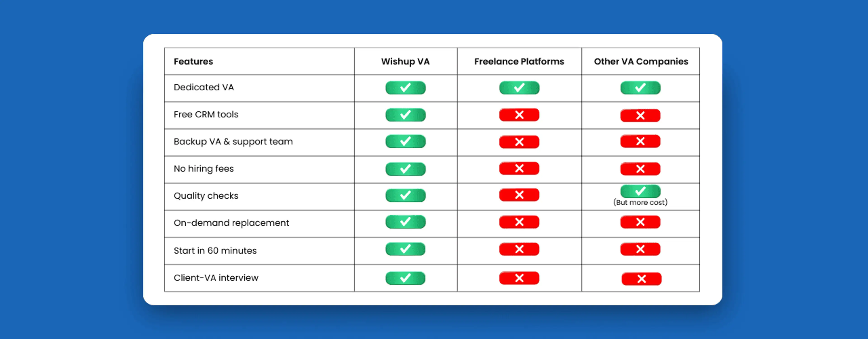Click the "Backup VA & support team" label
The height and width of the screenshot is (339, 868).
point(233,141)
